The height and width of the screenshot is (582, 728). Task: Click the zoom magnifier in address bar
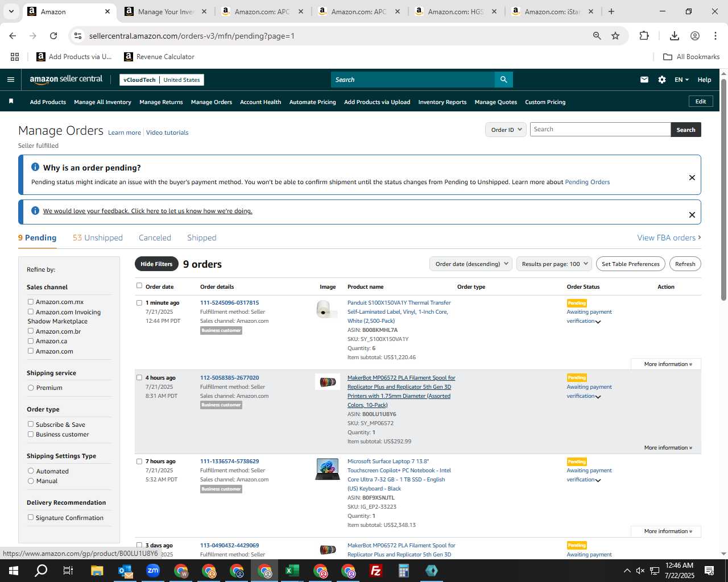[597, 36]
